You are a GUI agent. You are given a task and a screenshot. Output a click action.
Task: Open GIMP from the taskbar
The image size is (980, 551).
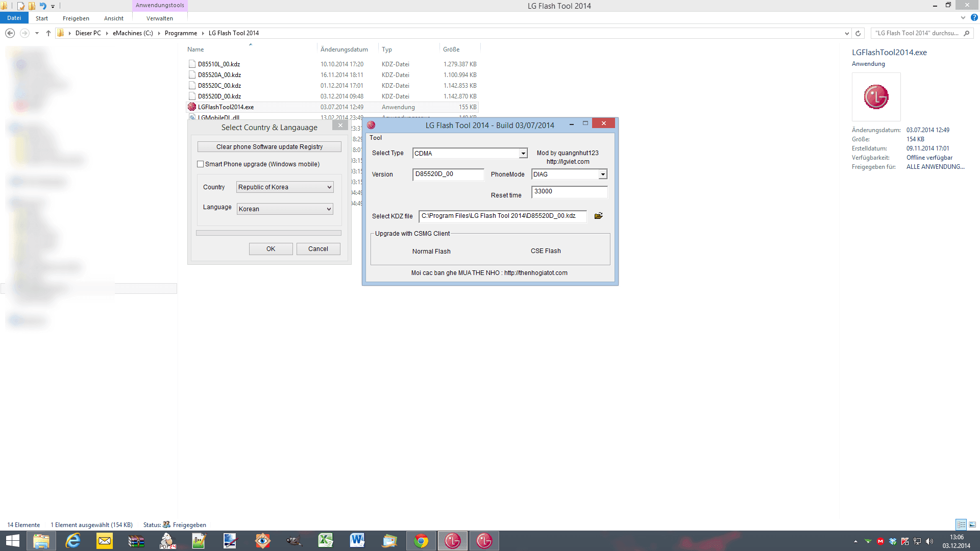click(x=294, y=541)
